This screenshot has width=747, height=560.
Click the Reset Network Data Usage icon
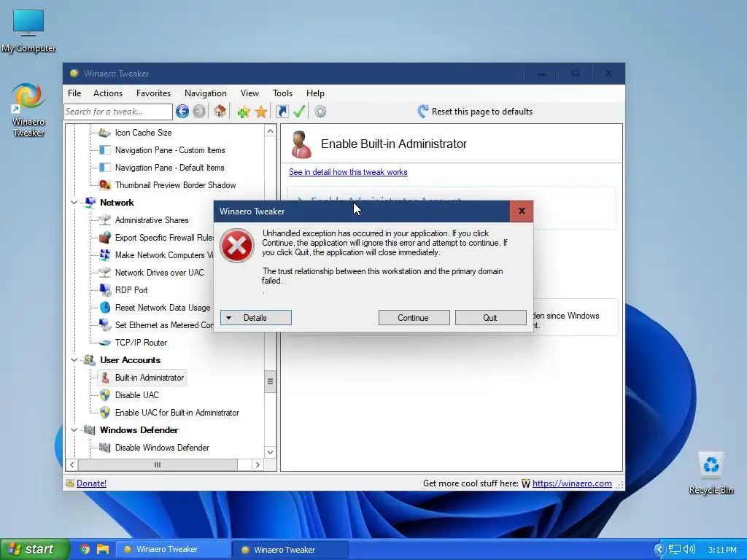(105, 308)
